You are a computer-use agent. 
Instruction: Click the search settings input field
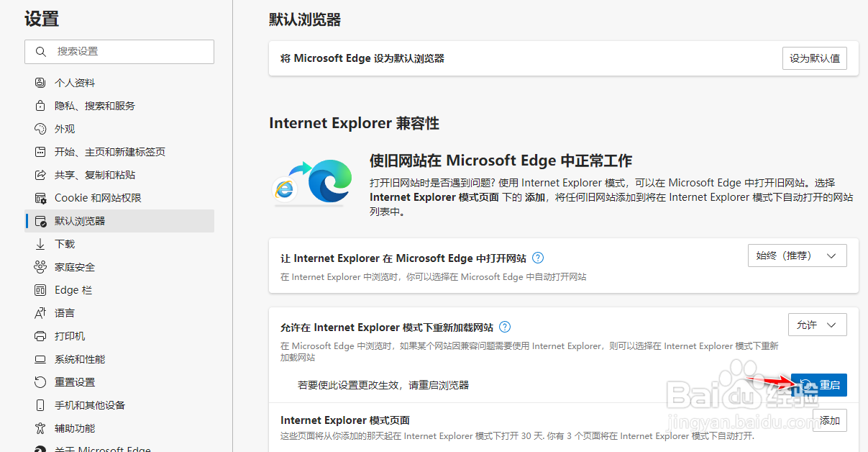(x=119, y=52)
